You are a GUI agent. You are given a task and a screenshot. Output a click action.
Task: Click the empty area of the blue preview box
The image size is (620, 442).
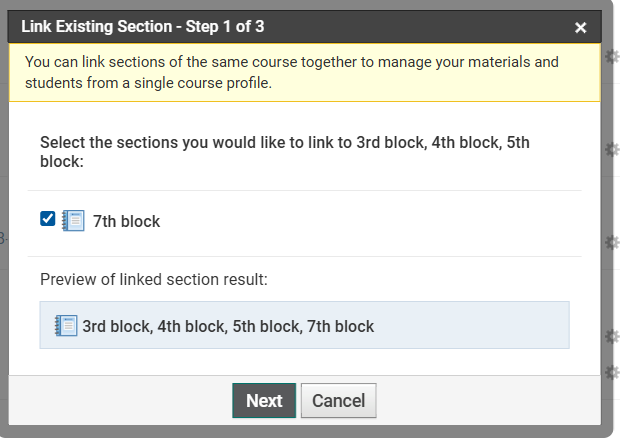tap(470, 326)
